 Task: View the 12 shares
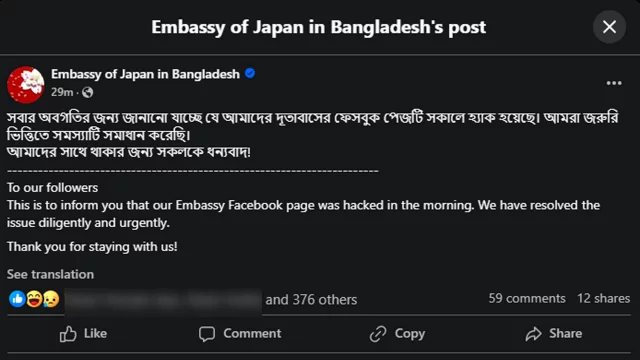coord(603,298)
